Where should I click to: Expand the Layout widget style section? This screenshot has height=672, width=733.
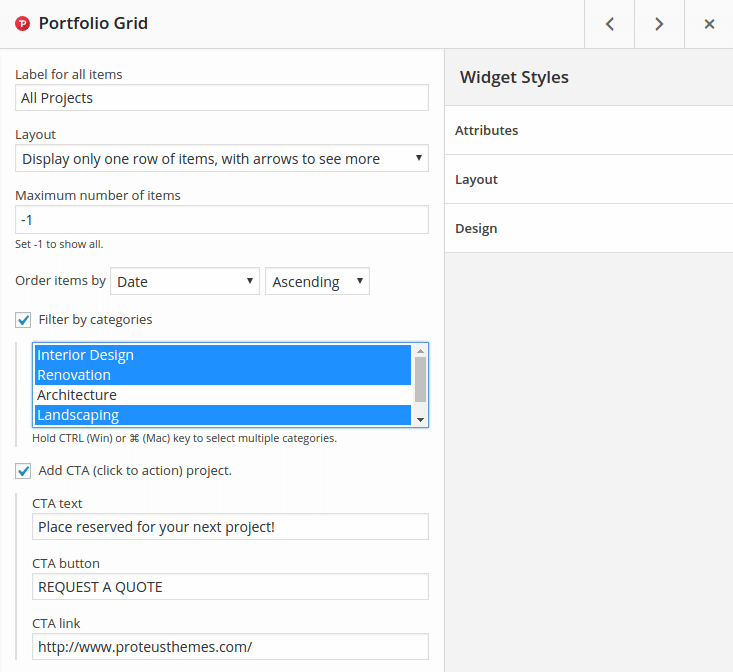(588, 180)
